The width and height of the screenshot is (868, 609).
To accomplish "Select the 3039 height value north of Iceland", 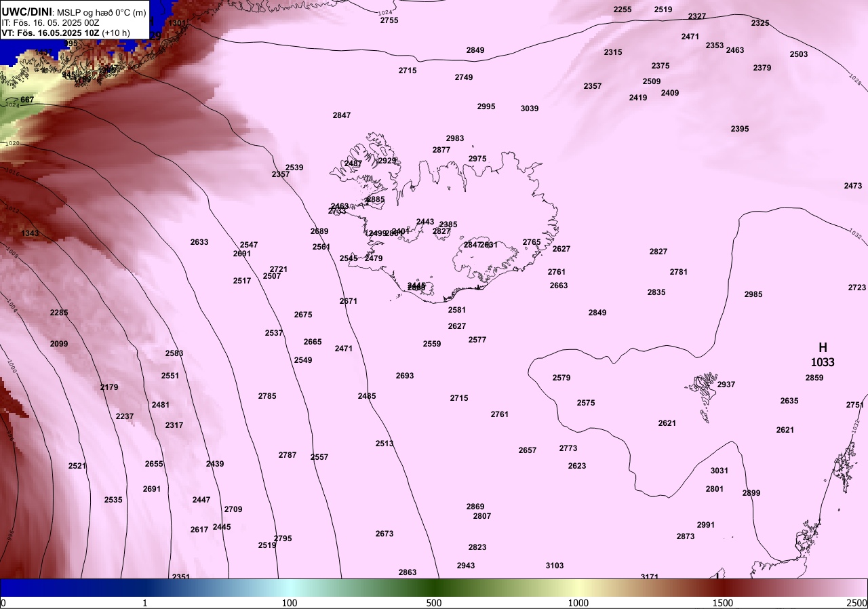I will click(x=530, y=109).
